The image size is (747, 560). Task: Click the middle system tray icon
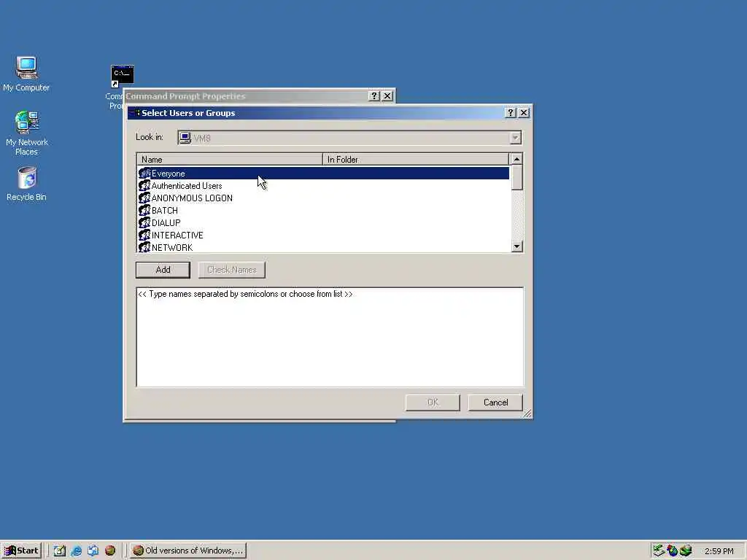click(x=672, y=551)
